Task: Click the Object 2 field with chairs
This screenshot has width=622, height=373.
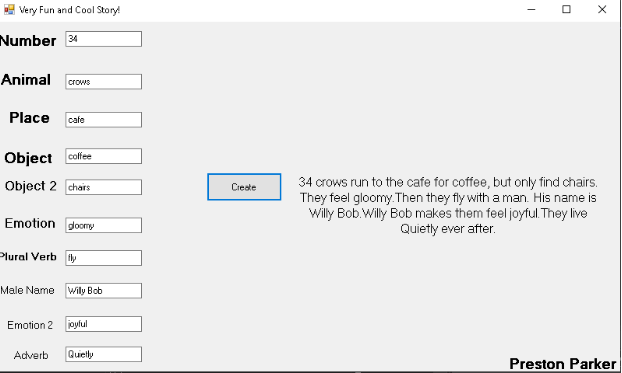Action: click(104, 187)
